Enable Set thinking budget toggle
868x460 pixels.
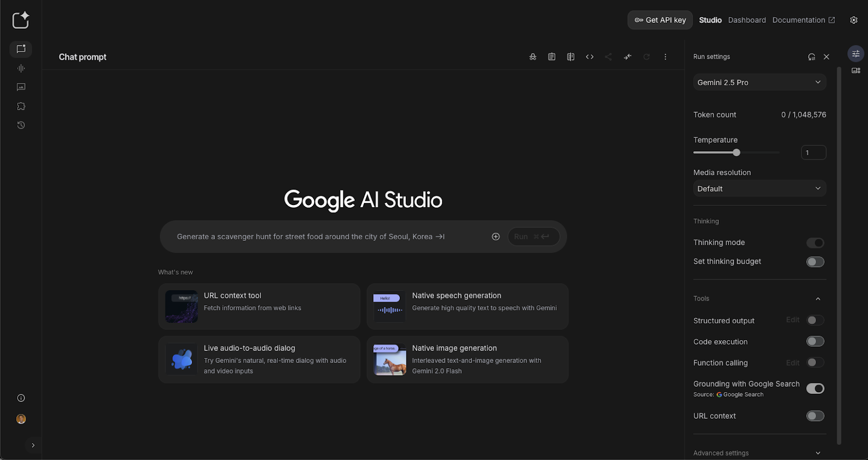tap(815, 262)
